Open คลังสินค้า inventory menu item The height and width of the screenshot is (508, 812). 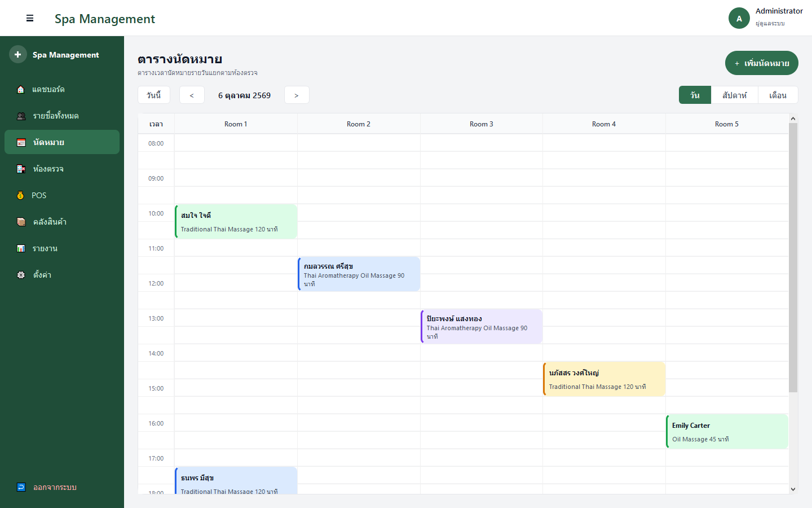62,222
